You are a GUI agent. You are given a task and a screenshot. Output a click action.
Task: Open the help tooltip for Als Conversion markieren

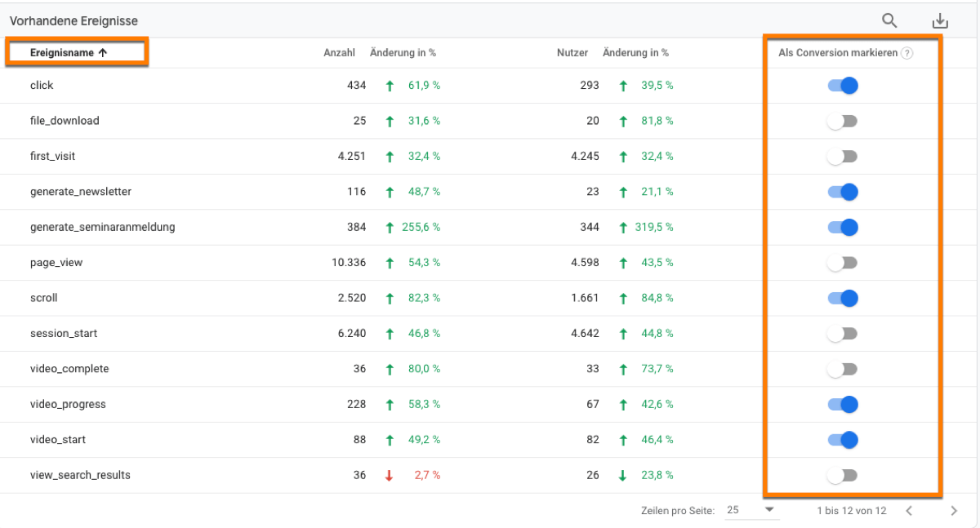coord(906,52)
